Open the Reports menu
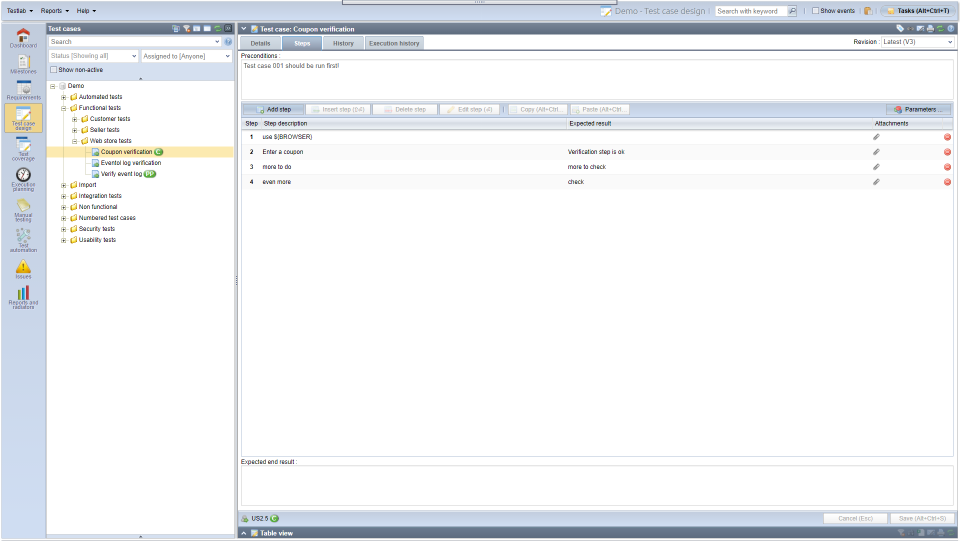Image resolution: width=960 pixels, height=541 pixels. tap(54, 11)
